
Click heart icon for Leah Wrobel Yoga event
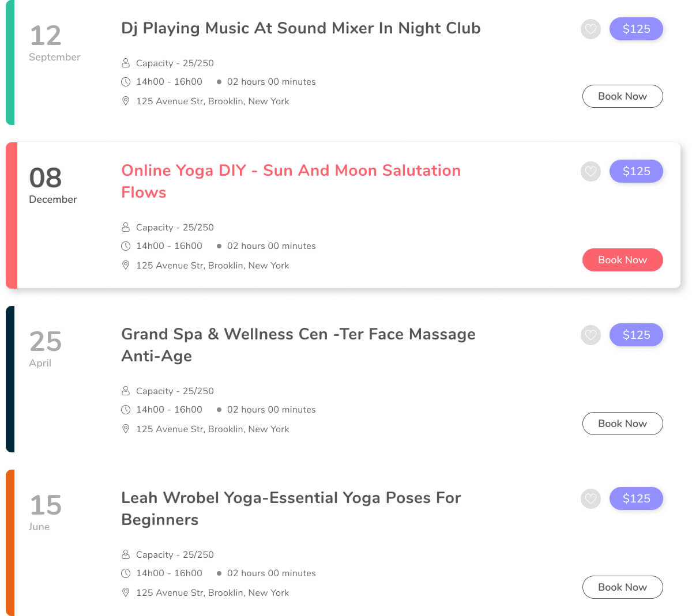591,498
